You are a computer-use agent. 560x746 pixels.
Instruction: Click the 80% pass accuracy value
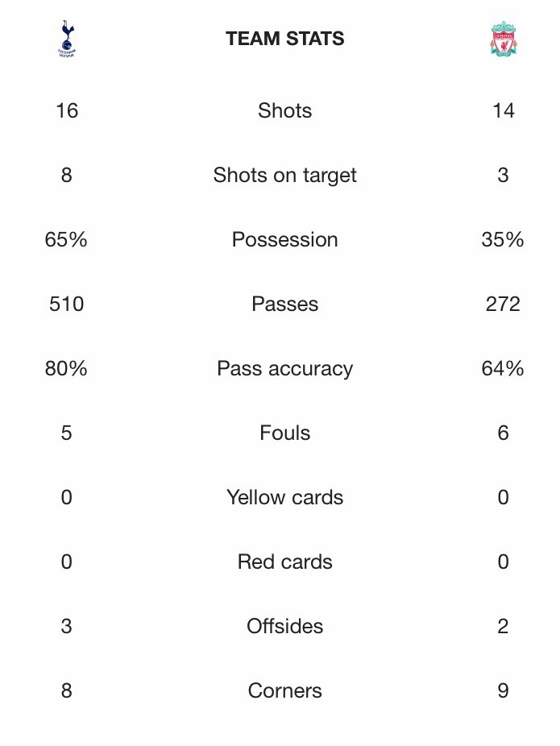66,368
